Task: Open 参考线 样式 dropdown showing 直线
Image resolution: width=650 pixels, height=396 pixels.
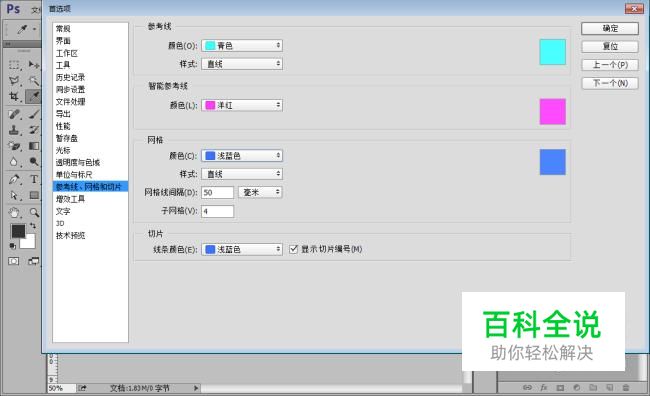Action: pos(242,64)
